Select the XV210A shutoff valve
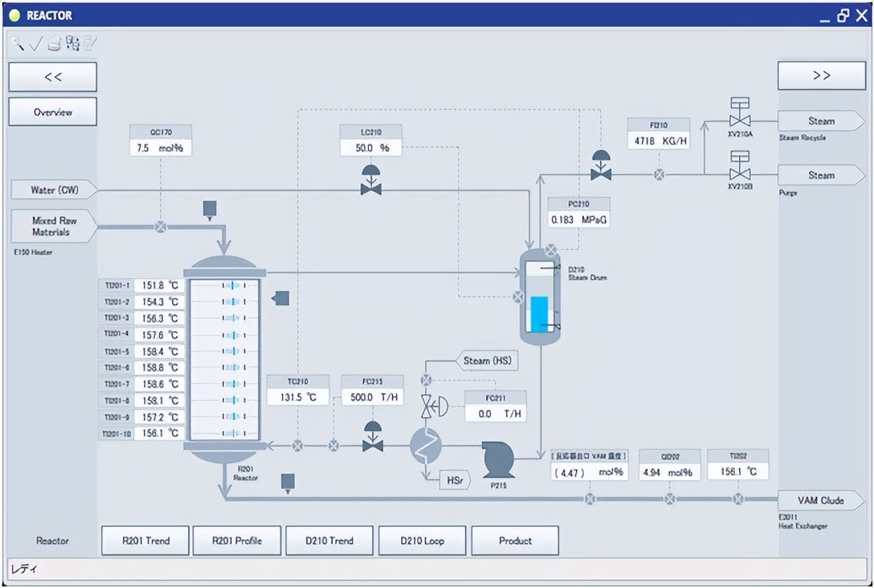Viewport: 874px width, 588px height. [739, 113]
